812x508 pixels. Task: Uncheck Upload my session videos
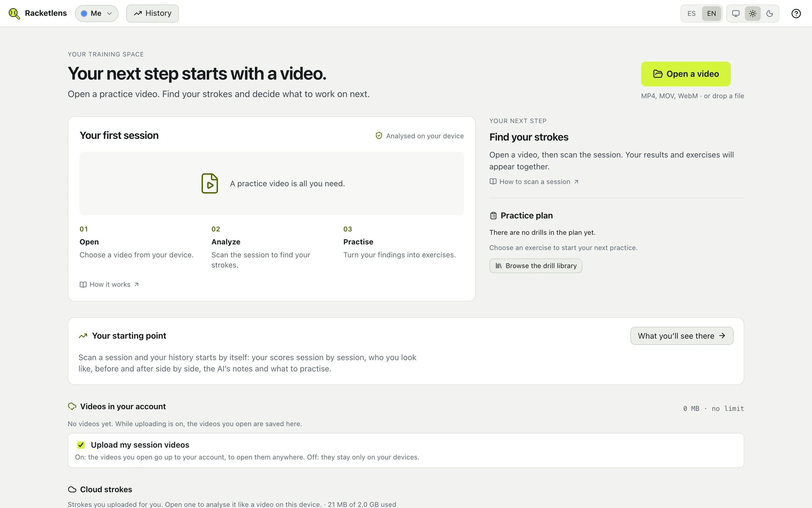[x=81, y=445]
